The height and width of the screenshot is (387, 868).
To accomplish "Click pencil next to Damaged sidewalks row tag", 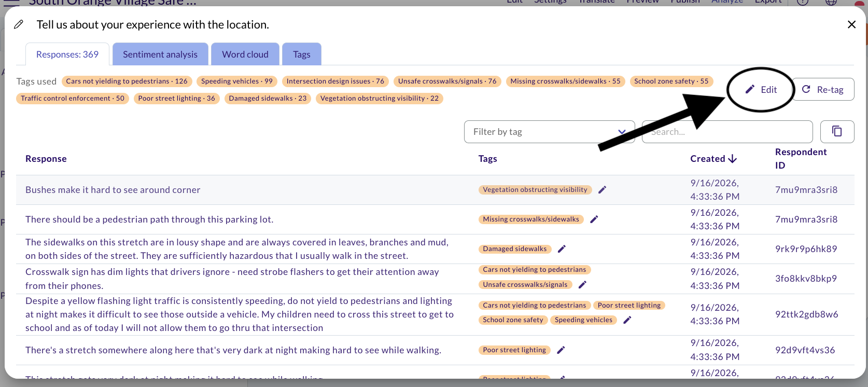I will (x=562, y=249).
